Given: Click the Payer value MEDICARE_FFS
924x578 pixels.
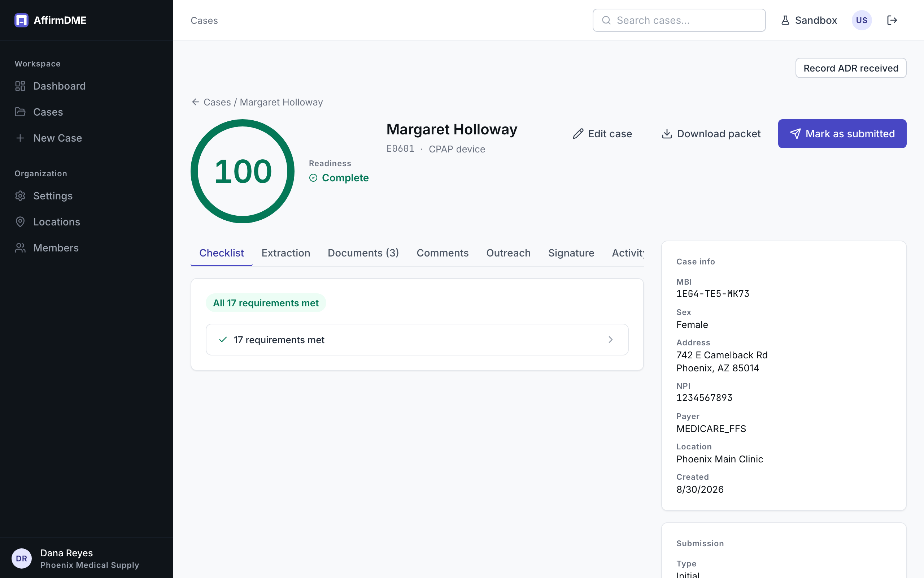Looking at the screenshot, I should tap(711, 428).
